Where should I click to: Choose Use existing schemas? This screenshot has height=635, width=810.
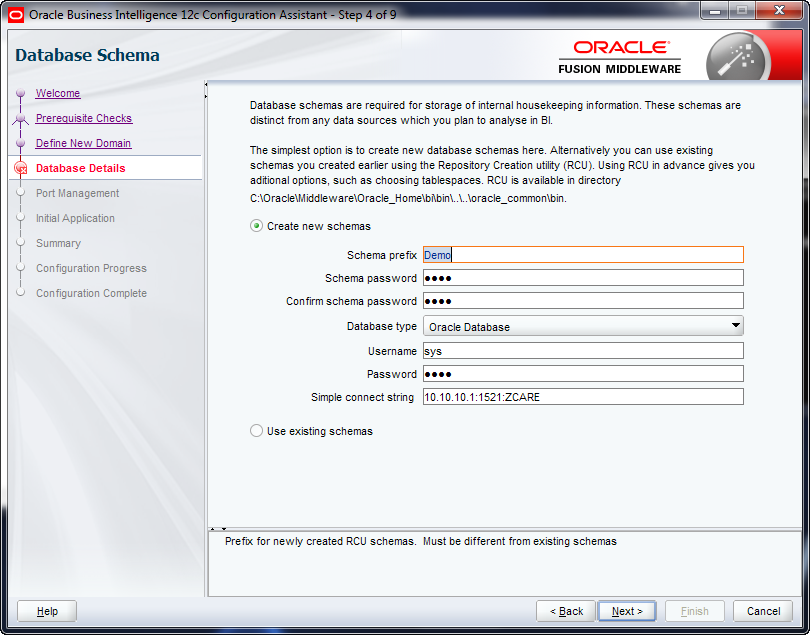click(257, 432)
